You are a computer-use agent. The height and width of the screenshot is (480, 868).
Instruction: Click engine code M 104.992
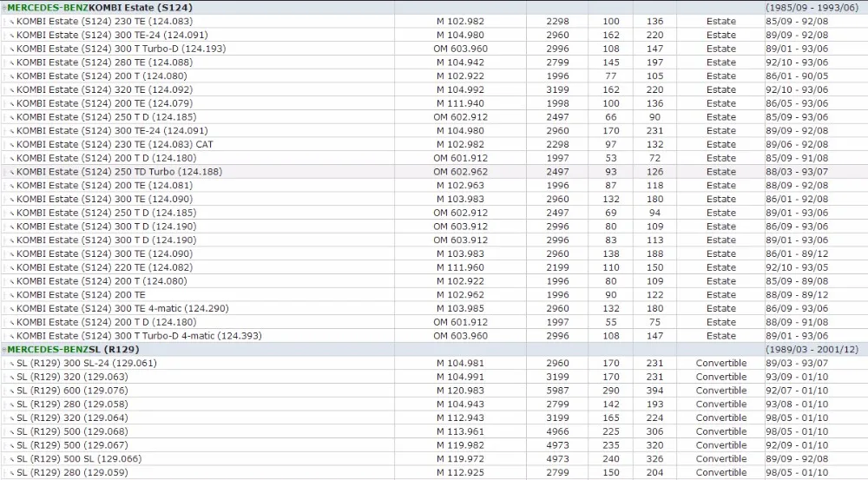click(x=460, y=89)
